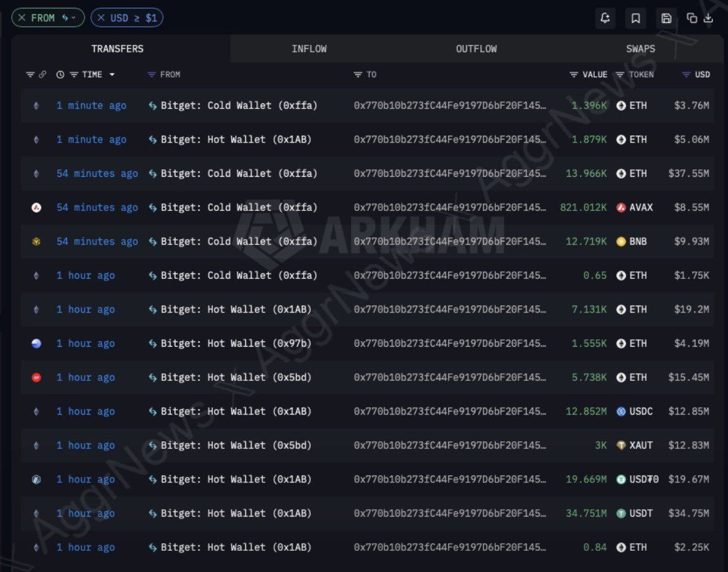Expand the FROM filter chip dropdown chevron
728x572 pixels.
(x=73, y=17)
